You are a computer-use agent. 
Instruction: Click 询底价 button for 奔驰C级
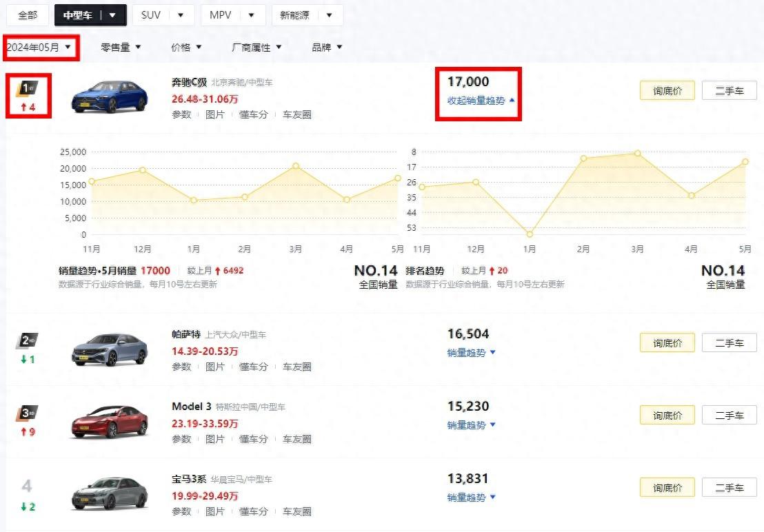[667, 91]
